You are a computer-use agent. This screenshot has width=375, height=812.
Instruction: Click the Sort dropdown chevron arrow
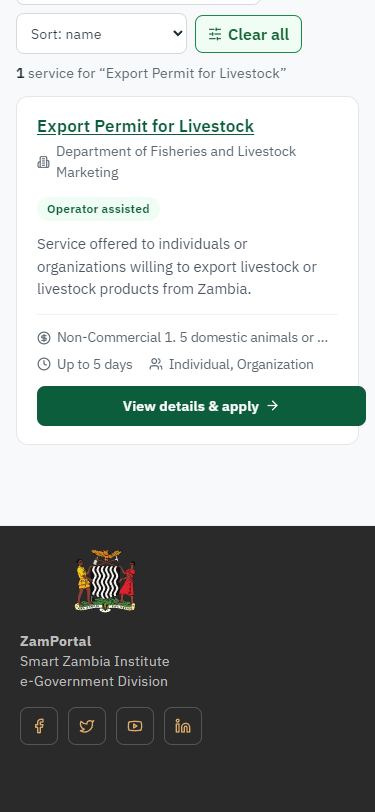[x=178, y=34]
